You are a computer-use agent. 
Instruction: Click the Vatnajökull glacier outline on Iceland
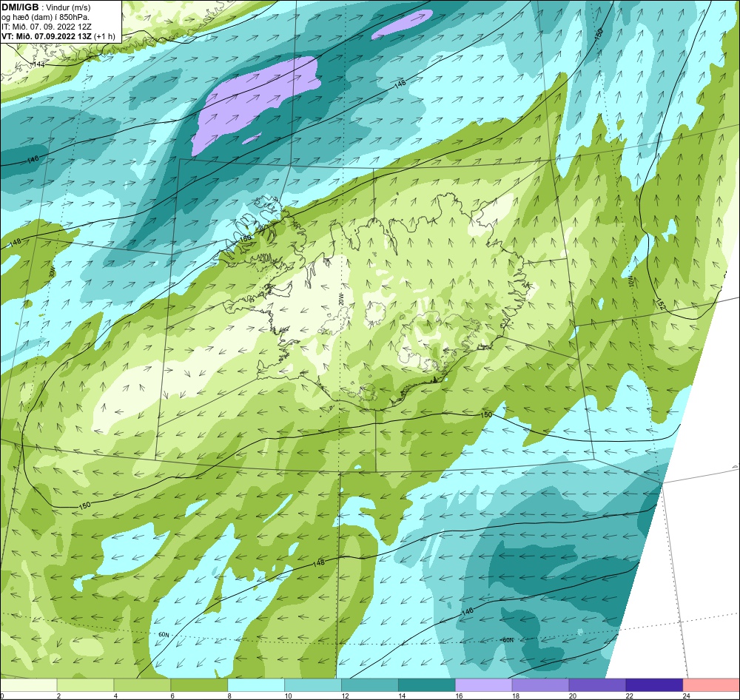click(439, 342)
